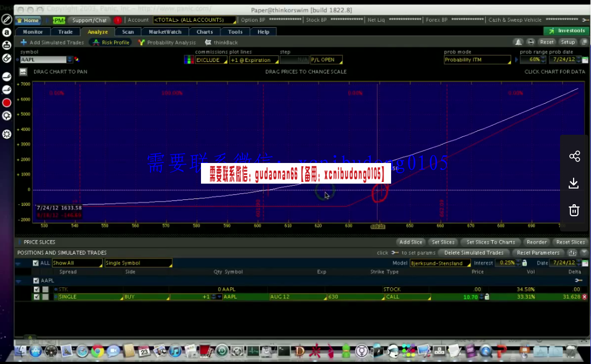This screenshot has width=591, height=364.
Task: Open the prob mode Probability ITM dropdown
Action: coord(477,60)
